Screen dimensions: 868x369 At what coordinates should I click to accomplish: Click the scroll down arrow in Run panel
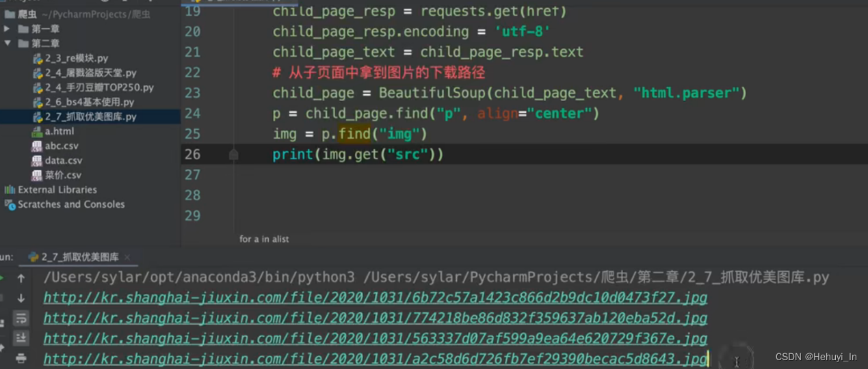pyautogui.click(x=21, y=298)
